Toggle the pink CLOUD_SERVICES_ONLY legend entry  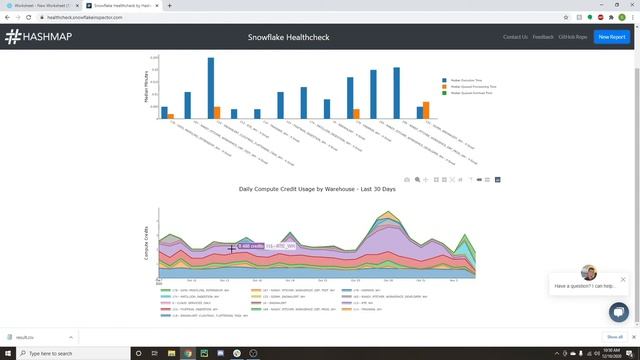[x=186, y=303]
